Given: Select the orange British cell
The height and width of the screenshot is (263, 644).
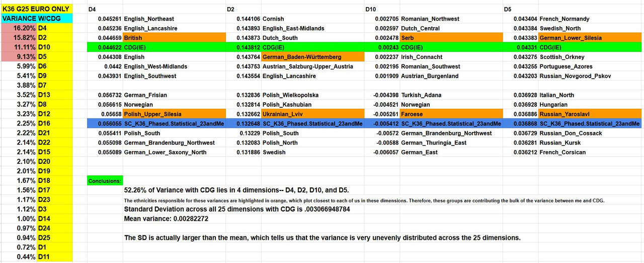Looking at the screenshot, I should (x=174, y=38).
